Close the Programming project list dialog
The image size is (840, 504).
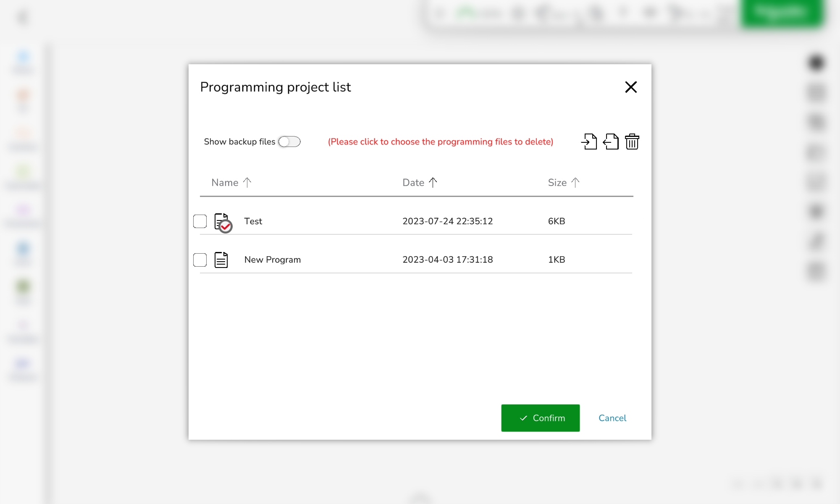pyautogui.click(x=631, y=87)
